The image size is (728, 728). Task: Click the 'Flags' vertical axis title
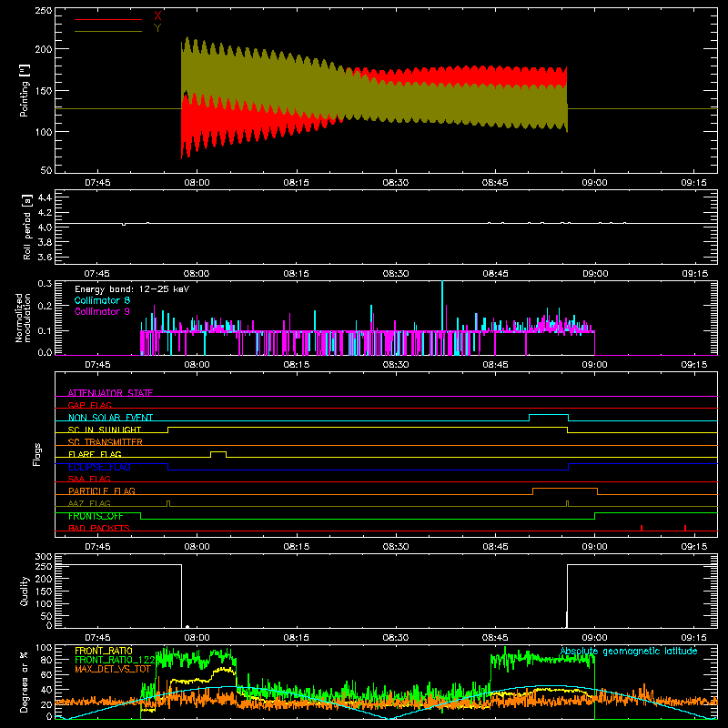click(x=37, y=454)
